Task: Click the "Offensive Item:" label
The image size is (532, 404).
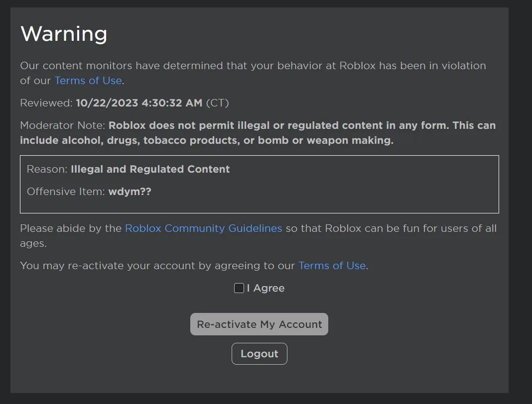Action: tap(66, 192)
